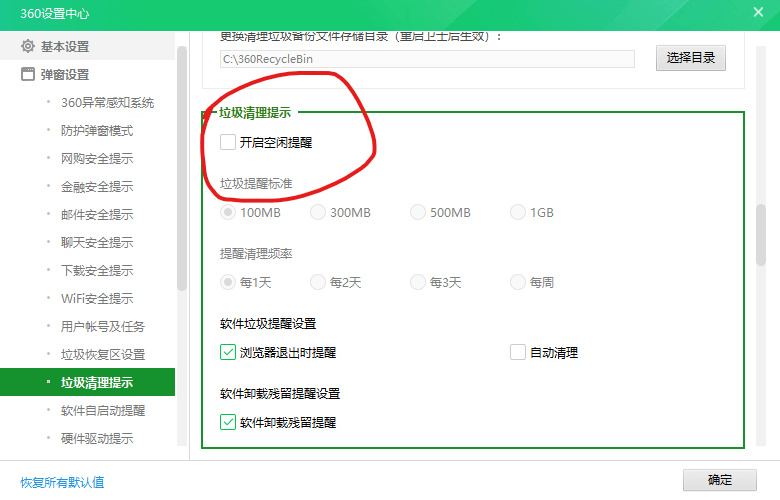Click 软件垃圾提醒设置 heading text
This screenshot has height=500, width=780.
coord(268,324)
